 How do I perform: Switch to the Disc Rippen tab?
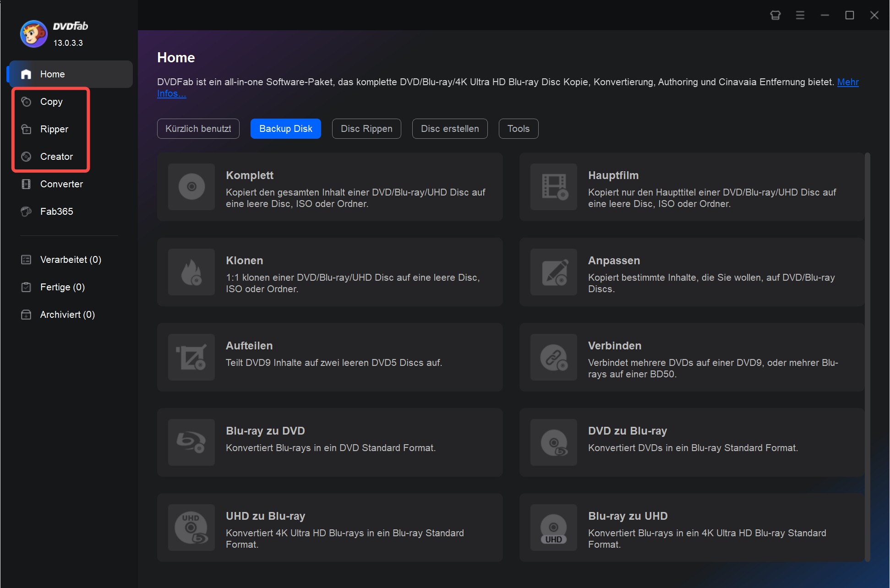tap(366, 129)
